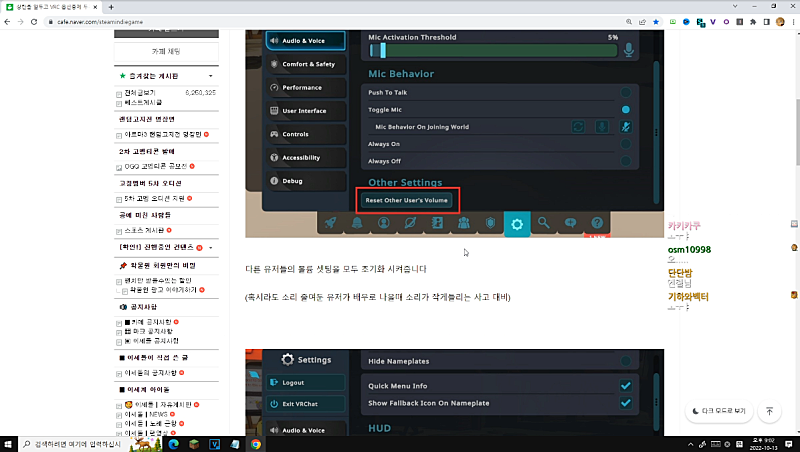Open the planet Worlds icon
The height and width of the screenshot is (452, 800).
(410, 223)
